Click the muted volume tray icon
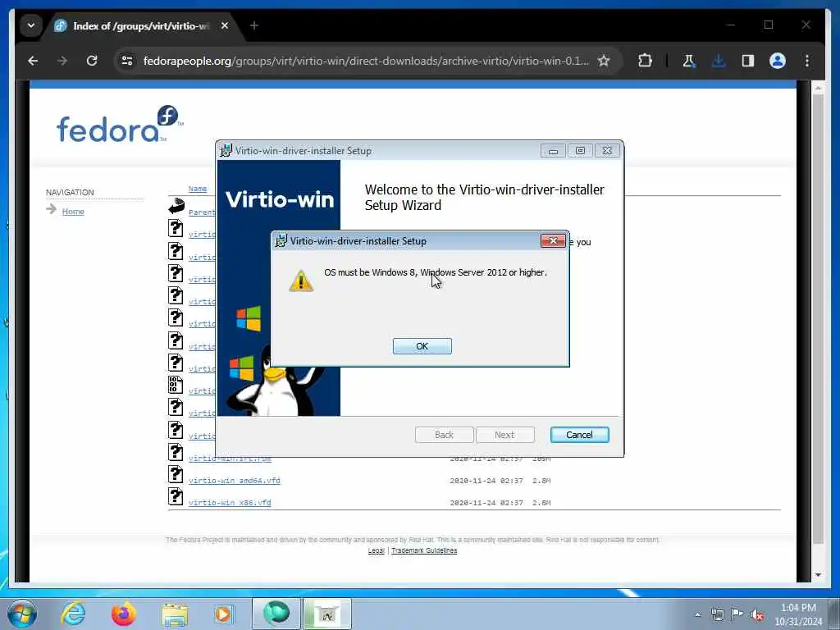Viewport: 840px width, 630px height. coord(757,615)
